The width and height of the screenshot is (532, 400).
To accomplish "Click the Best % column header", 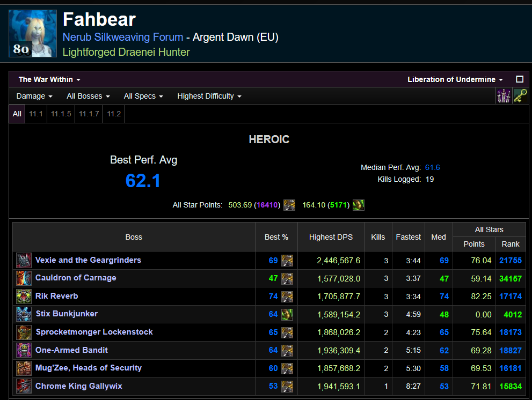I will 276,237.
